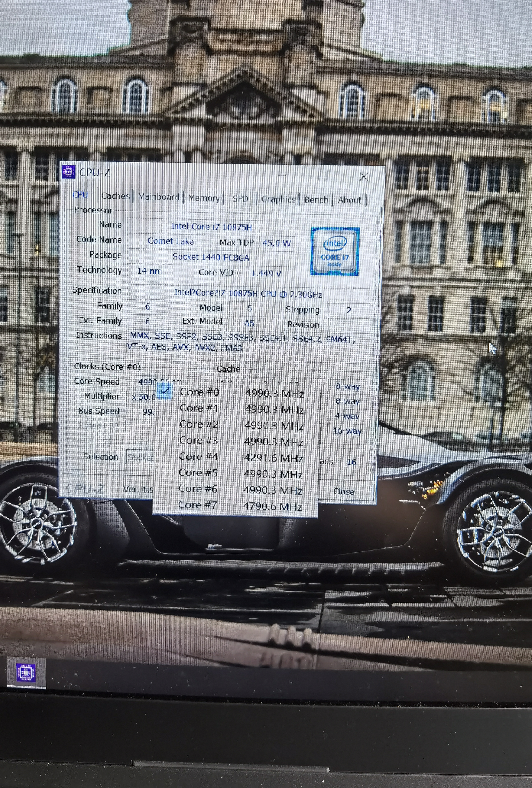The width and height of the screenshot is (532, 788).
Task: Pick Core #3 in the clock menu
Action: click(x=237, y=441)
